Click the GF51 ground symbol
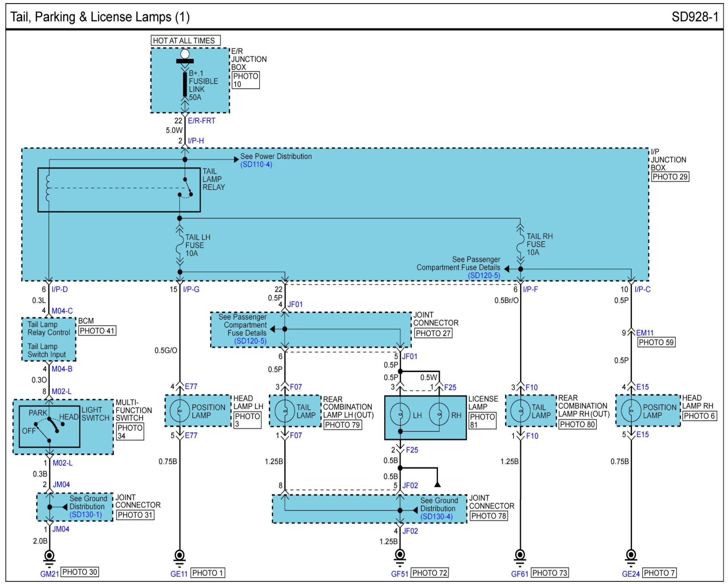Screen dimensions: 728x584 point(400,558)
